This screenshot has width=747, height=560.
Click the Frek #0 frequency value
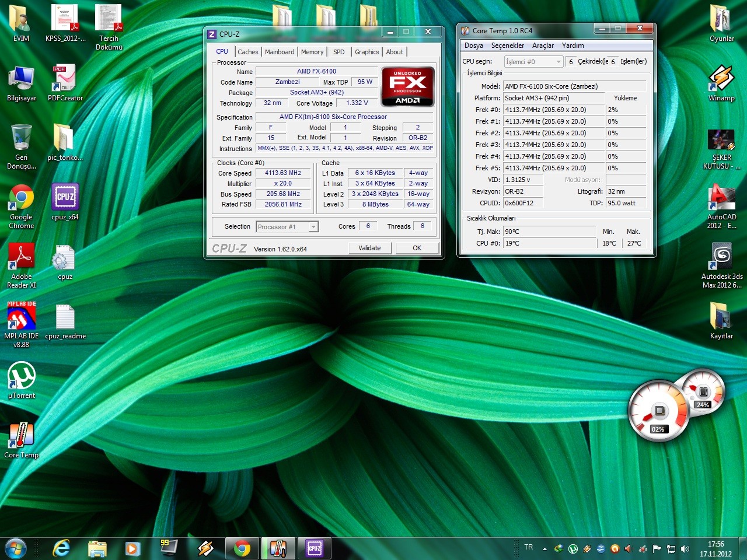[x=554, y=110]
